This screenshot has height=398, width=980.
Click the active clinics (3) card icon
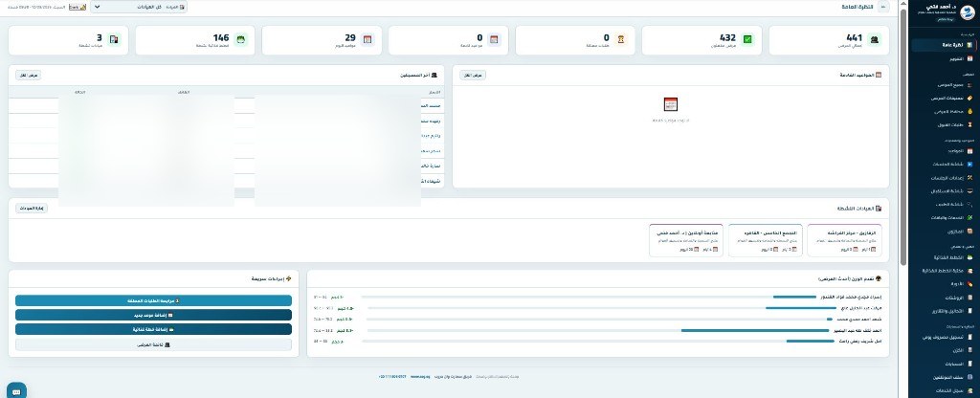pos(115,39)
